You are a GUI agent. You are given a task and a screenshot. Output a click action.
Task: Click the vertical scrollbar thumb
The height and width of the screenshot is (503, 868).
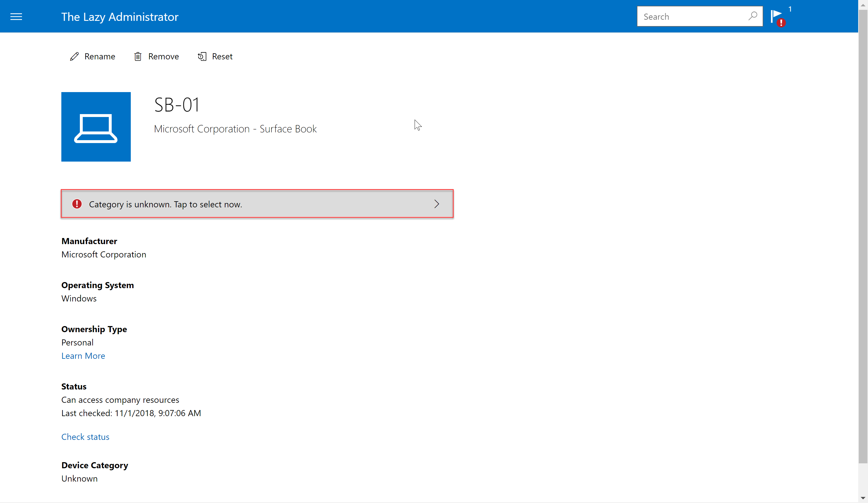[863, 236]
